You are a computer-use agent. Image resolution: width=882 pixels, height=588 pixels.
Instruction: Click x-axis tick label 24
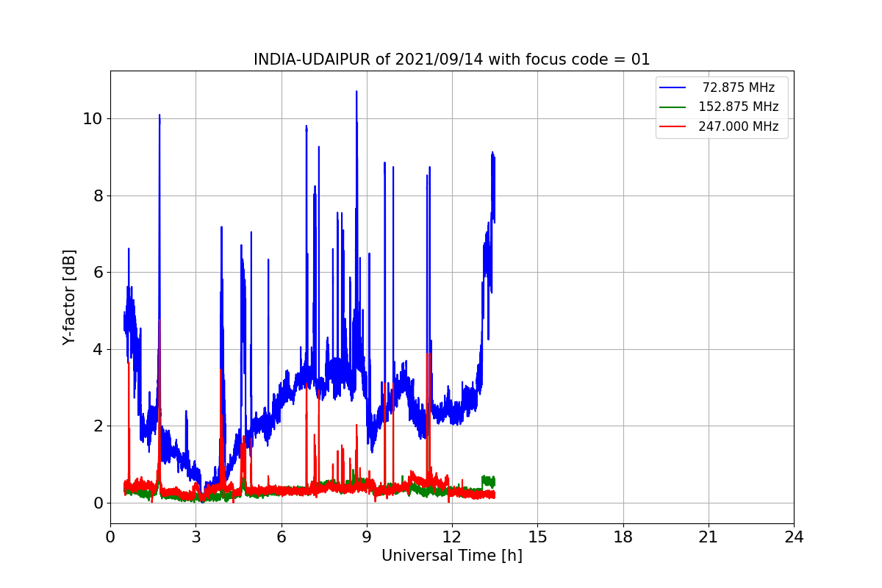794,537
